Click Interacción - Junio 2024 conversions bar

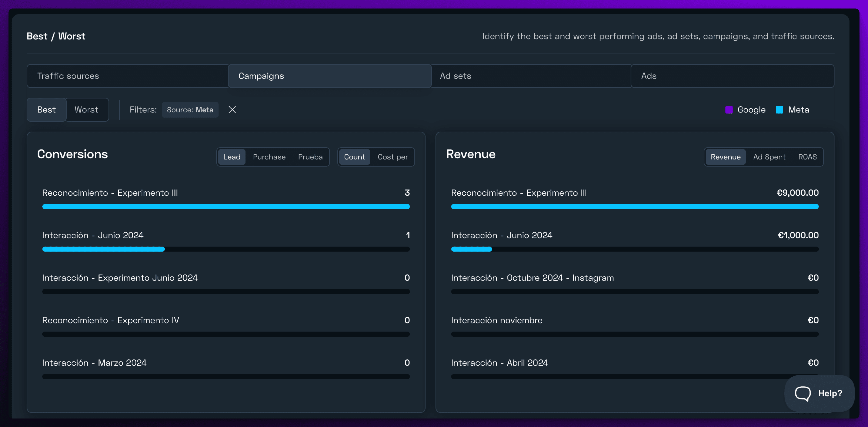[x=226, y=249]
